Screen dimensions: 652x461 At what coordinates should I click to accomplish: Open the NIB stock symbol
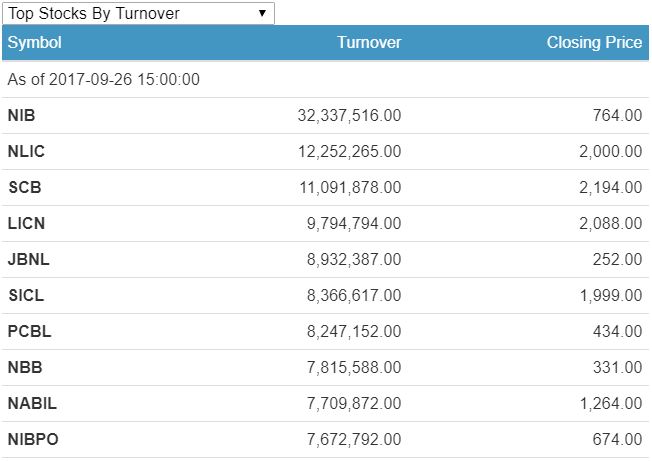pos(22,116)
